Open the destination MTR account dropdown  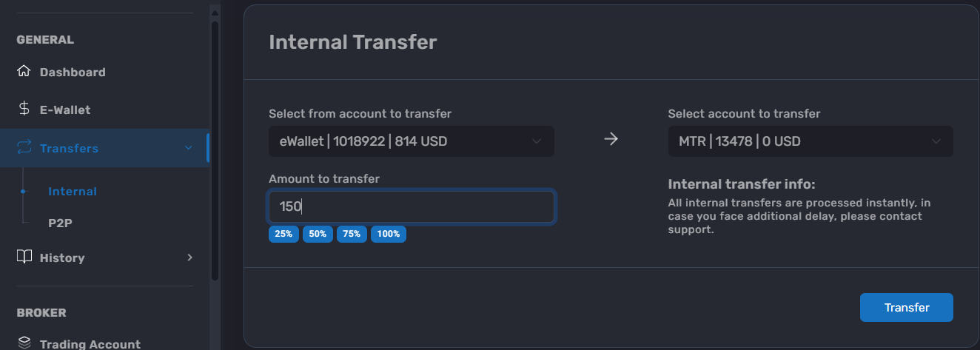[810, 141]
